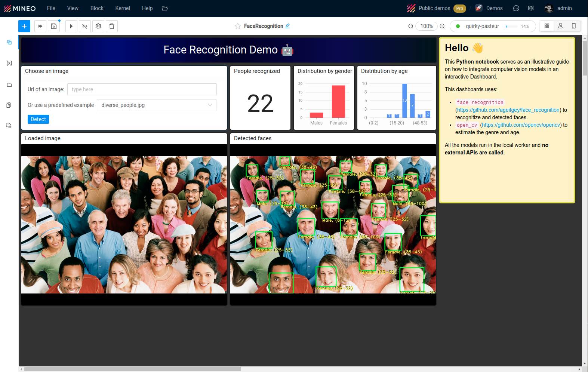
Task: Click the FaceRecognition notebook title
Action: (264, 26)
